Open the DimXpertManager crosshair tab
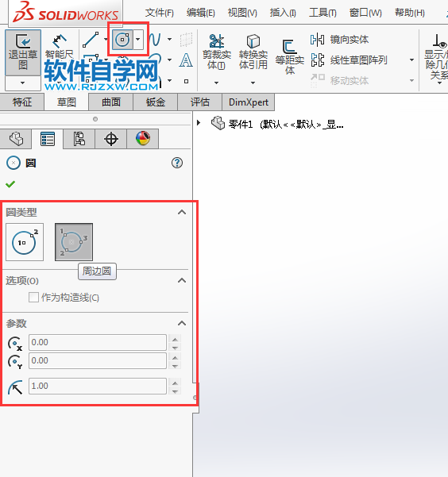Image resolution: width=448 pixels, height=477 pixels. (x=111, y=139)
